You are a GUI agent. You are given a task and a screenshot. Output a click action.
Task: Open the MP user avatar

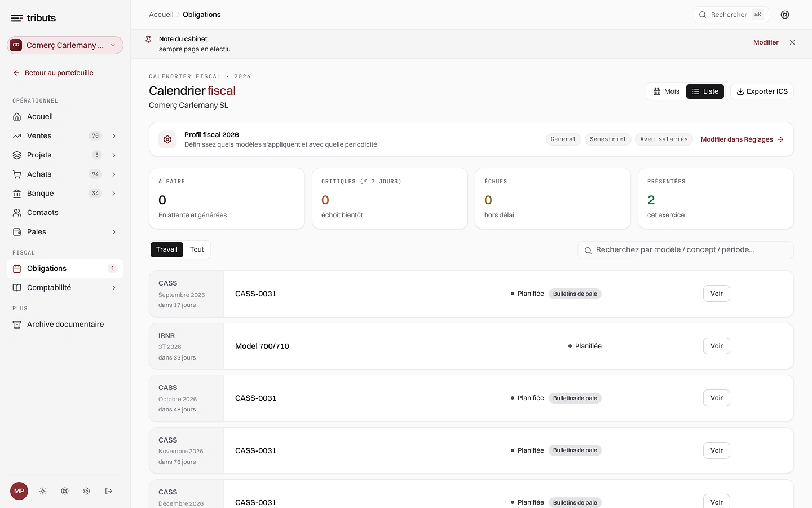click(19, 491)
